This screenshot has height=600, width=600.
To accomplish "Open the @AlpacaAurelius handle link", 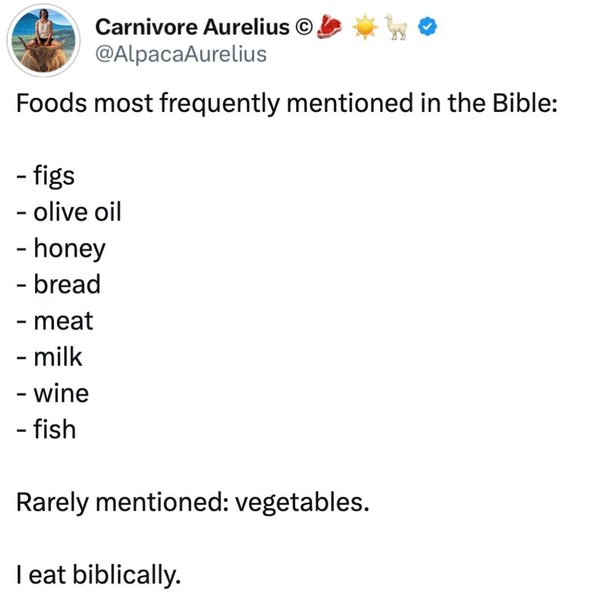I will pos(179,54).
